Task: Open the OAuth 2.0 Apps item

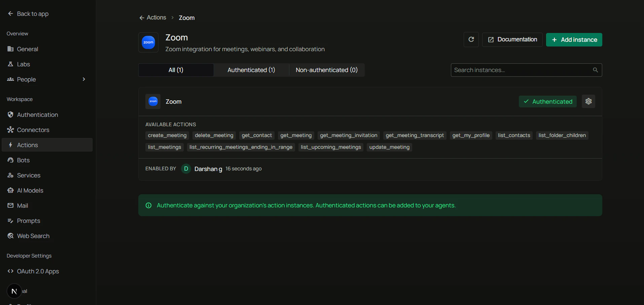Action: pyautogui.click(x=47, y=271)
